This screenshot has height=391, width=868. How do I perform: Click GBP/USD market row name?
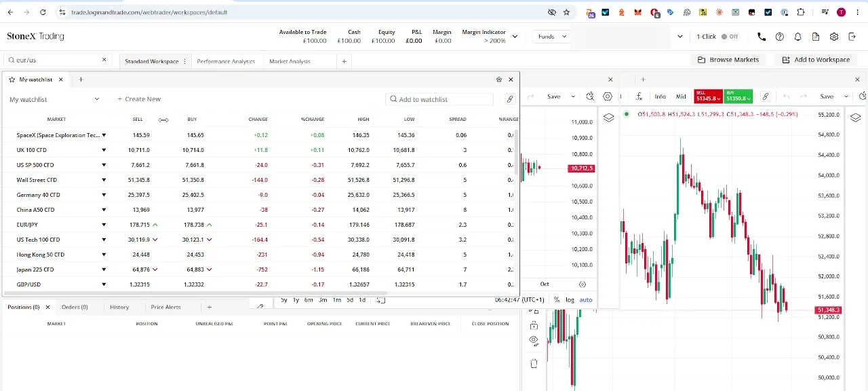pyautogui.click(x=28, y=284)
